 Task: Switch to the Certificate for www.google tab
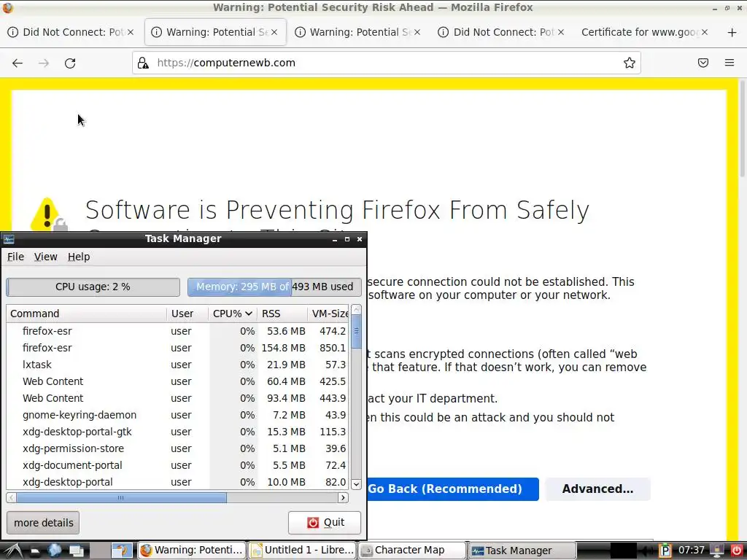pos(645,32)
